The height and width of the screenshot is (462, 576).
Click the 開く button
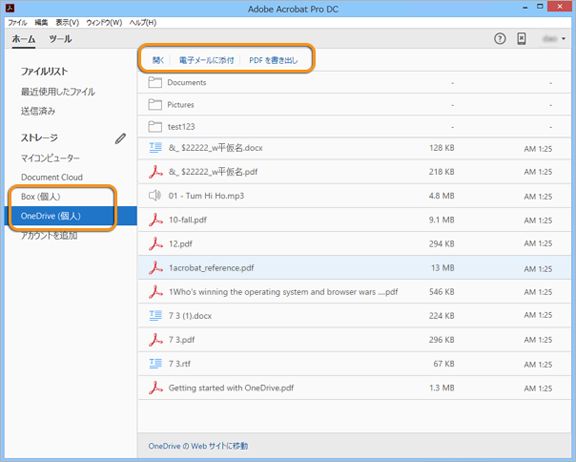pos(158,60)
